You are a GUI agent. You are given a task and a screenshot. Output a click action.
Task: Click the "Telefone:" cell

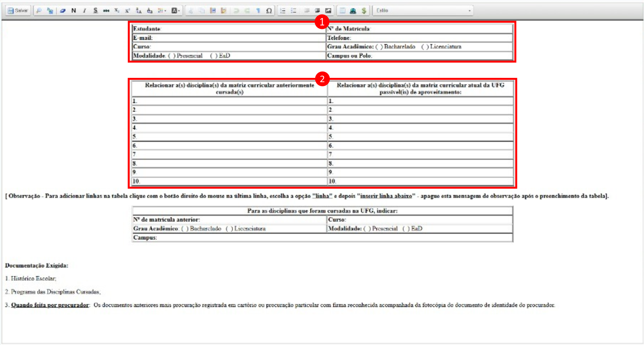pos(420,38)
